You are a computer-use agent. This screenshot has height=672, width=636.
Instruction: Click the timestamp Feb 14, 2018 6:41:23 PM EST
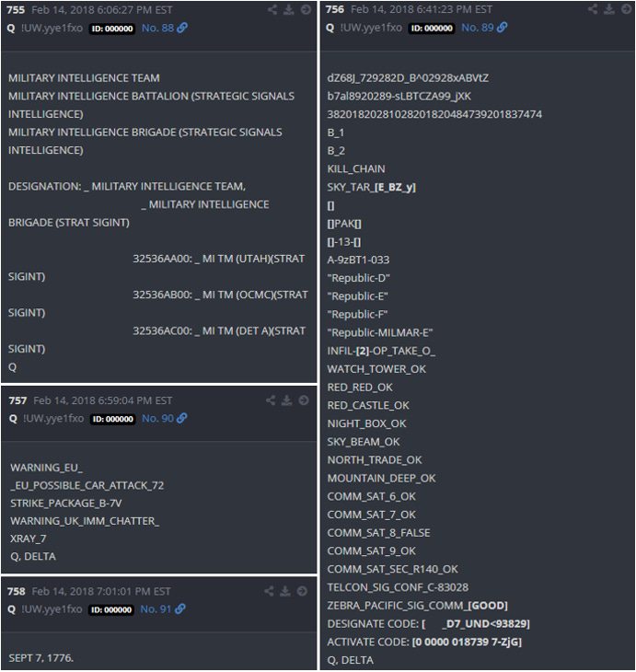[422, 9]
